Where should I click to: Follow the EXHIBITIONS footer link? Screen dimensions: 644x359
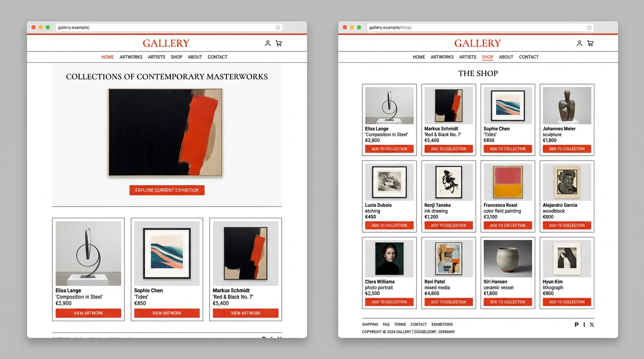click(x=442, y=324)
